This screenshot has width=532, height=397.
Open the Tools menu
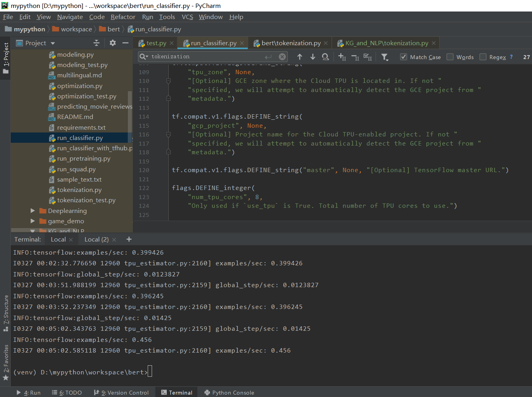pyautogui.click(x=167, y=17)
